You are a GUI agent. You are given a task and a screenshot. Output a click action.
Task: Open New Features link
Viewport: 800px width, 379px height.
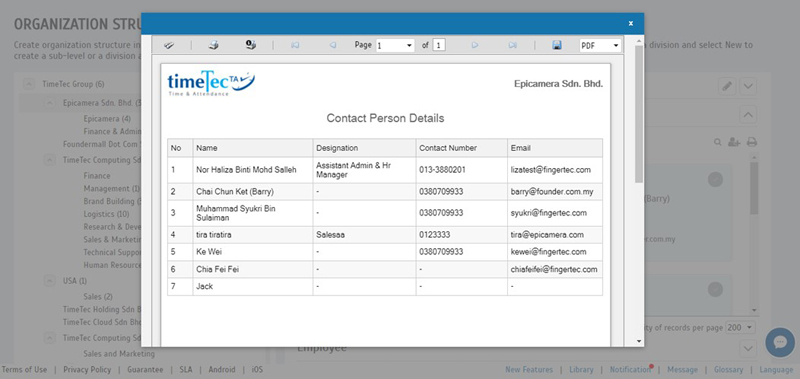coord(529,370)
